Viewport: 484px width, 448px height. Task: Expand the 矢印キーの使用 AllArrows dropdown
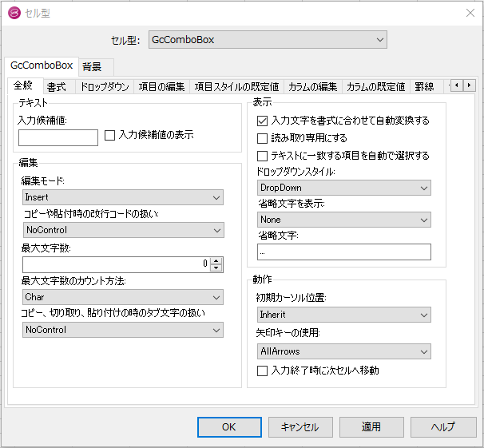(x=344, y=351)
